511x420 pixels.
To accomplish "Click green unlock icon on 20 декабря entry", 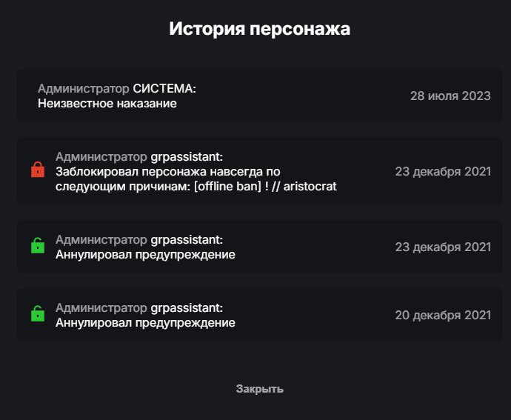I will (38, 313).
